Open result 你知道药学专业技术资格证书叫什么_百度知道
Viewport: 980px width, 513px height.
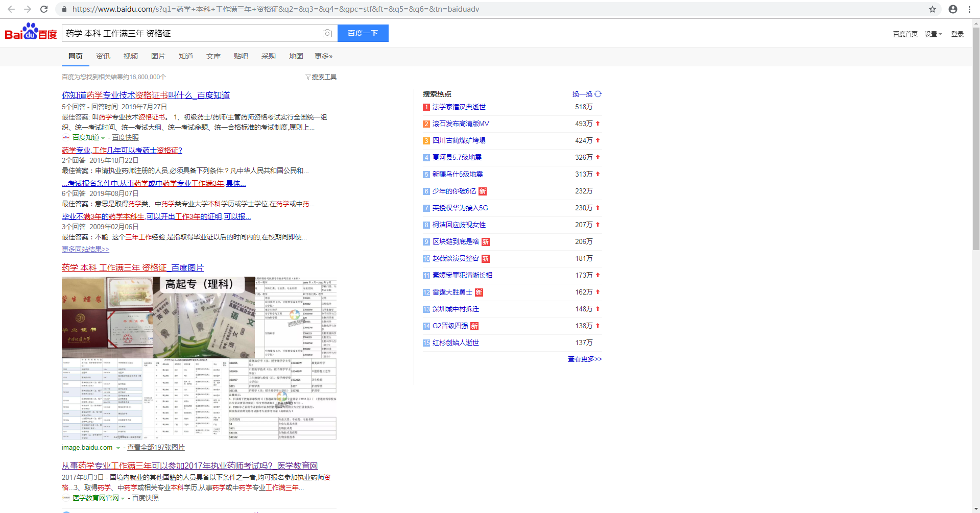146,95
